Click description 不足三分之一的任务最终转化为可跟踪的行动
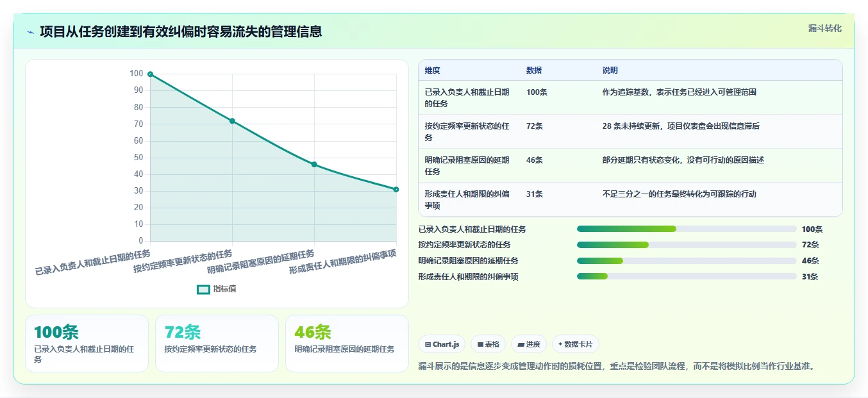 680,194
